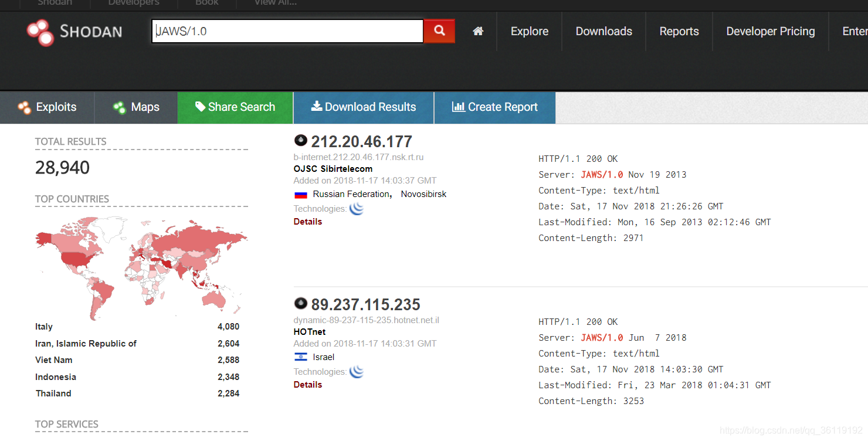
Task: Open IP address 212.20.46.177
Action: coord(361,141)
